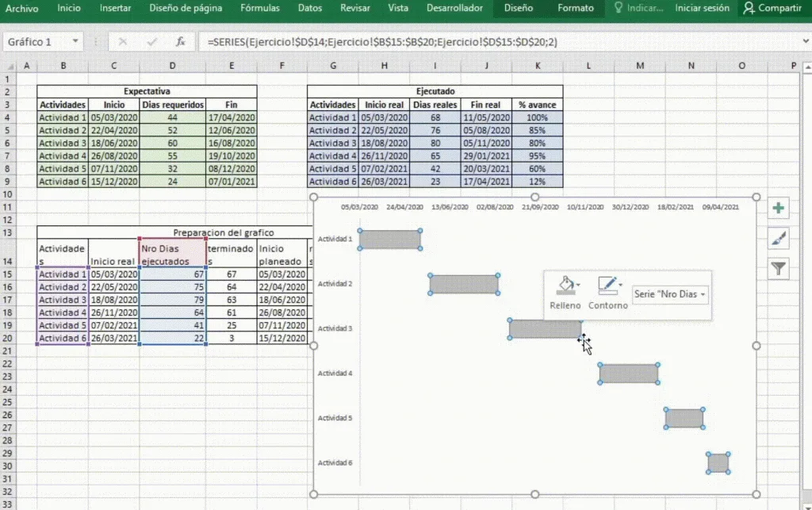
Task: Click the Indicar lightbulb icon
Action: [619, 8]
